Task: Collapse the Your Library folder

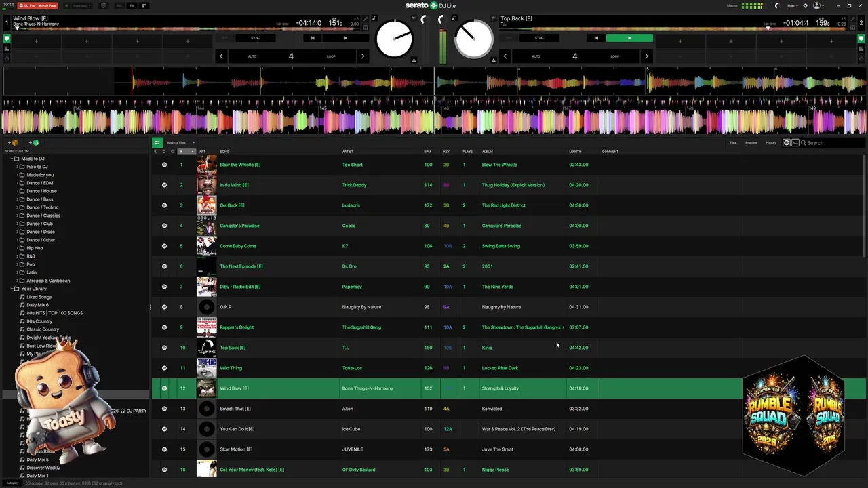Action: click(x=12, y=289)
